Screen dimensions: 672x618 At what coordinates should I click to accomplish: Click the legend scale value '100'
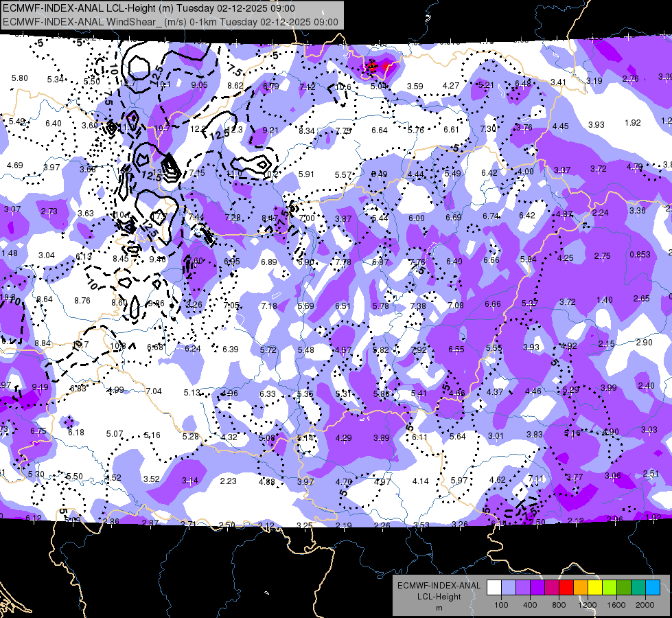[501, 605]
